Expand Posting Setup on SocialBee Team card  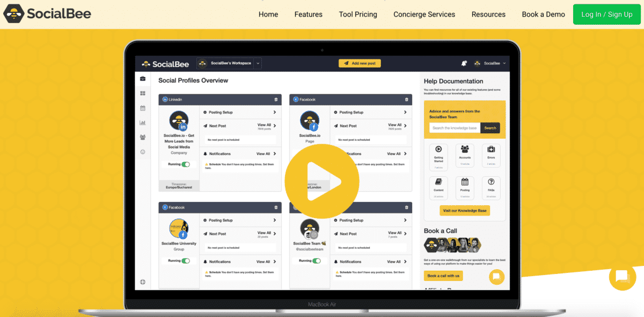pos(405,220)
